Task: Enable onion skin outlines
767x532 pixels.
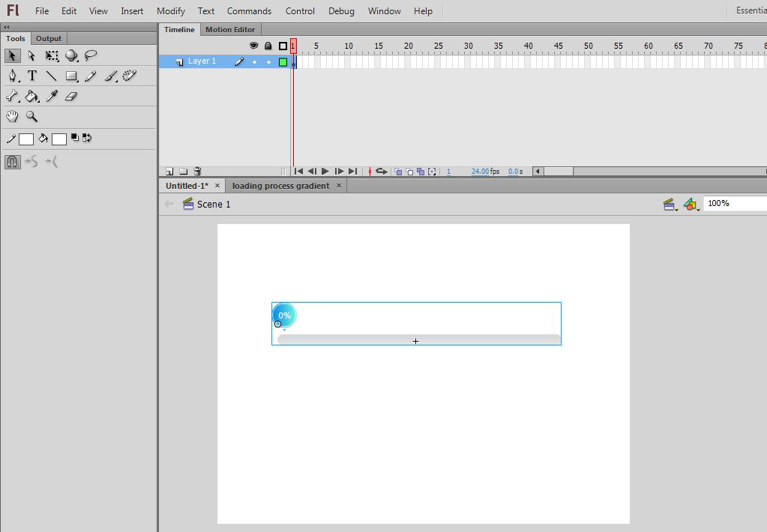Action: tap(409, 172)
